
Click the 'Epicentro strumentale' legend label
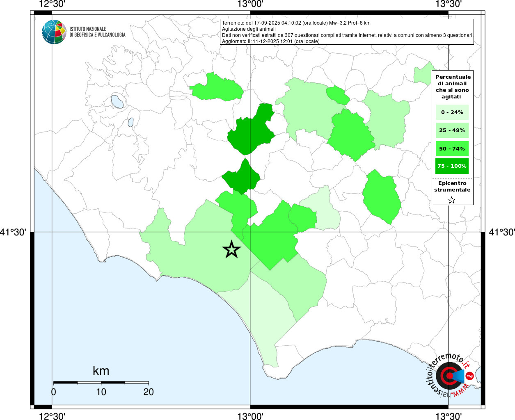(452, 187)
